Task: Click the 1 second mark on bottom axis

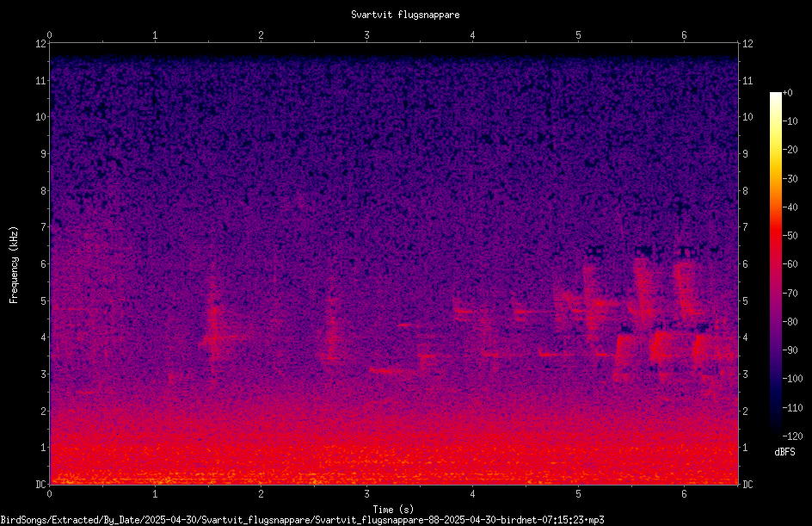Action: [x=155, y=494]
